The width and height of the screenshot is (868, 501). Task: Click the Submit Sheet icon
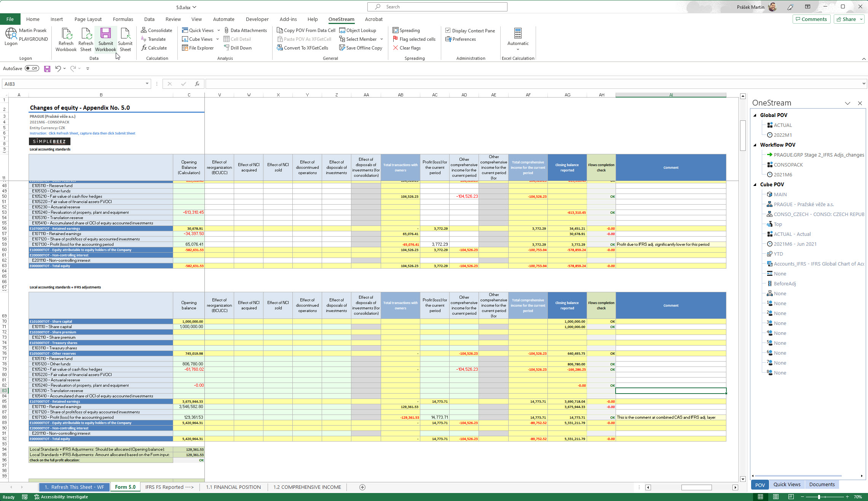pos(125,34)
